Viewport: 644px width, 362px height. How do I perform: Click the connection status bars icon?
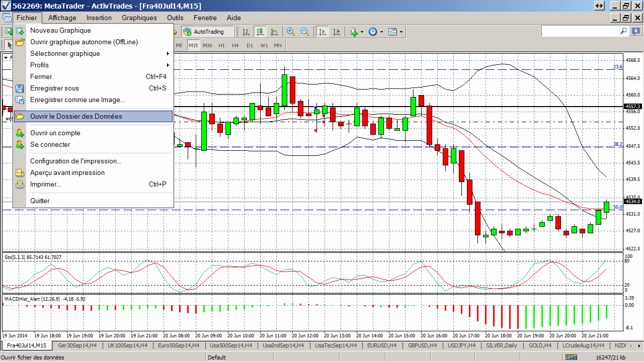click(x=571, y=357)
